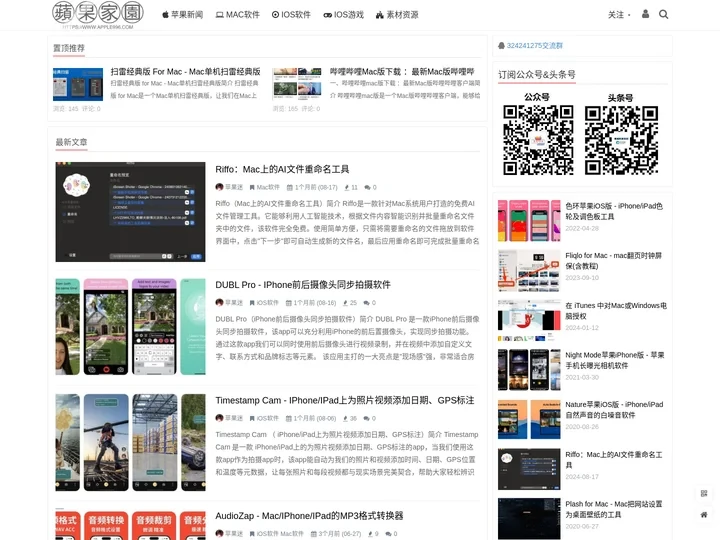
Task: Open the AudioZap MP3格式转换器 article title
Action: point(309,516)
